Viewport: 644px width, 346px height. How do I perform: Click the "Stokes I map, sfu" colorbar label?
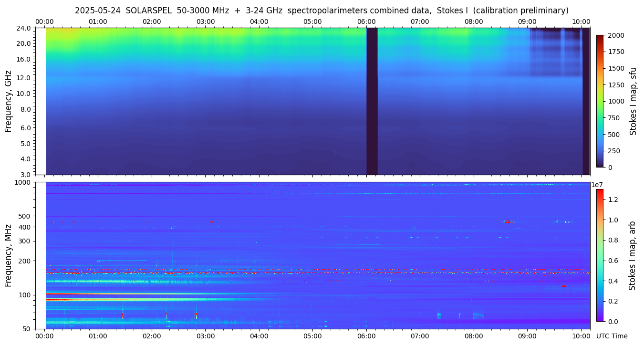click(633, 101)
